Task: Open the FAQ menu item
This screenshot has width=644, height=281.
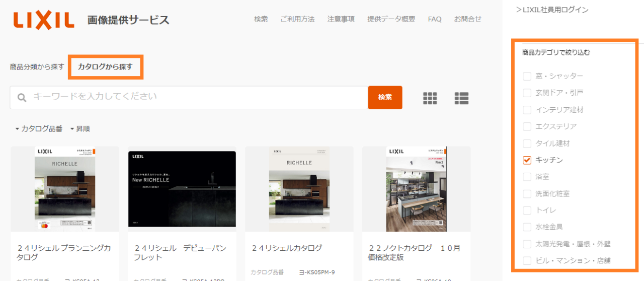Action: [x=434, y=19]
